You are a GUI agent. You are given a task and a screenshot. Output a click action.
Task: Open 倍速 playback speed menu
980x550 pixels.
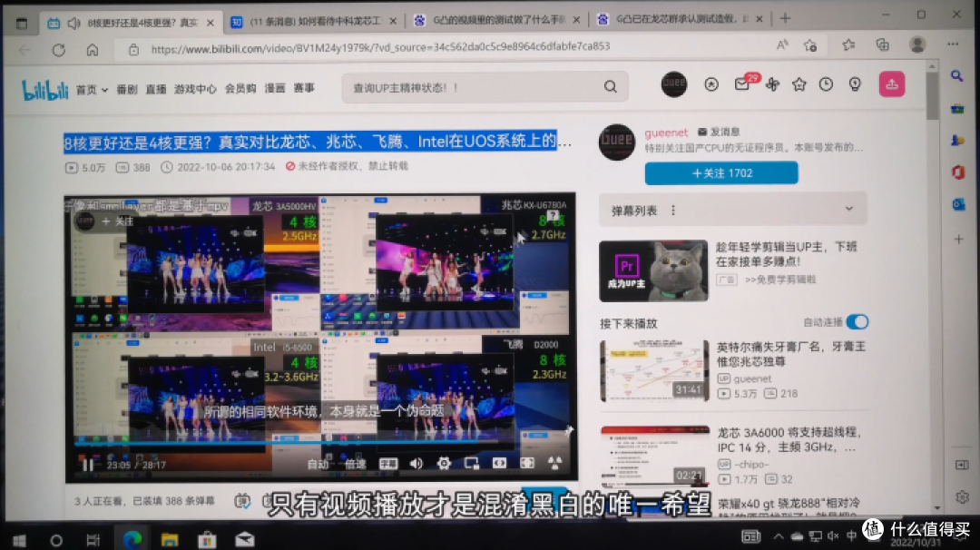pyautogui.click(x=355, y=464)
